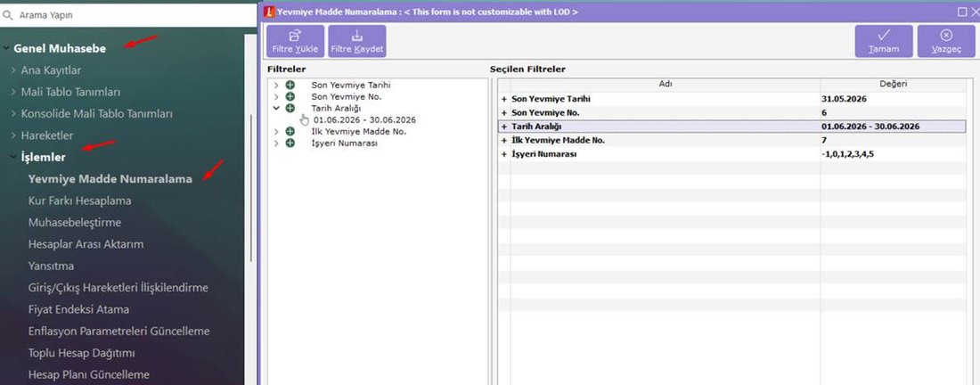The width and height of the screenshot is (980, 385).
Task: Expand Son Yevmiye Tarihi row plus sign
Action: [x=503, y=100]
